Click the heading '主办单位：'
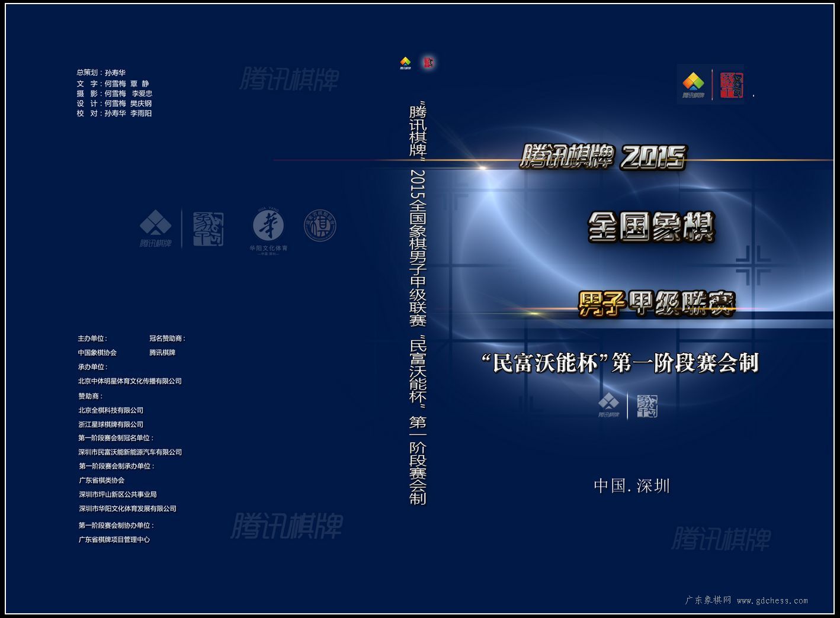 coord(92,339)
